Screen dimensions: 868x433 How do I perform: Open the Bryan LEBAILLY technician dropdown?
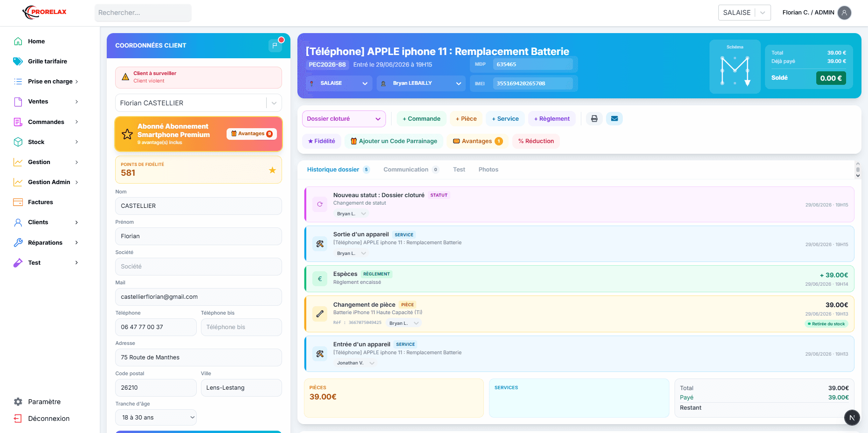421,83
